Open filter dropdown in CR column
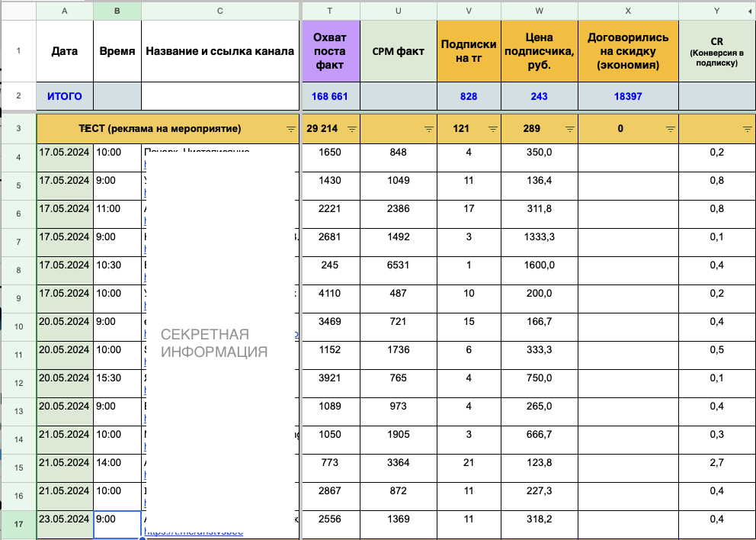The image size is (756, 540). [748, 129]
